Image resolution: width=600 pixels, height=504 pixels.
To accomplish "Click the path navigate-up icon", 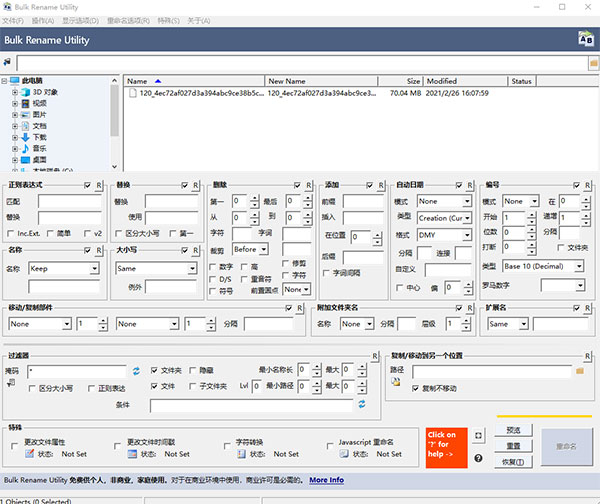I will tap(7, 62).
